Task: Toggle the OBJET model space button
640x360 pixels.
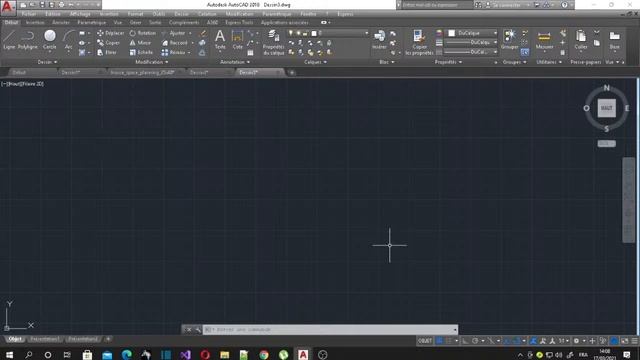Action: (425, 341)
